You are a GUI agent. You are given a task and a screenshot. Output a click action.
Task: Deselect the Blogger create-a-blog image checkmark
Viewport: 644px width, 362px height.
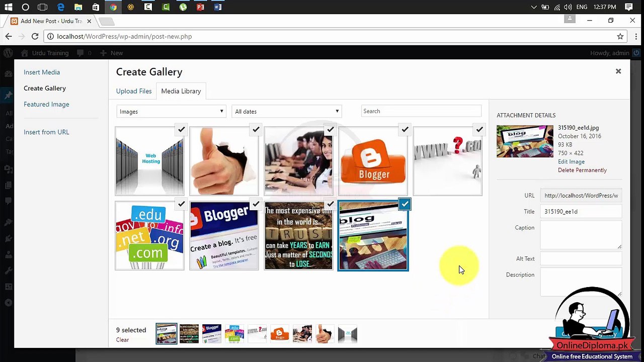tap(256, 204)
